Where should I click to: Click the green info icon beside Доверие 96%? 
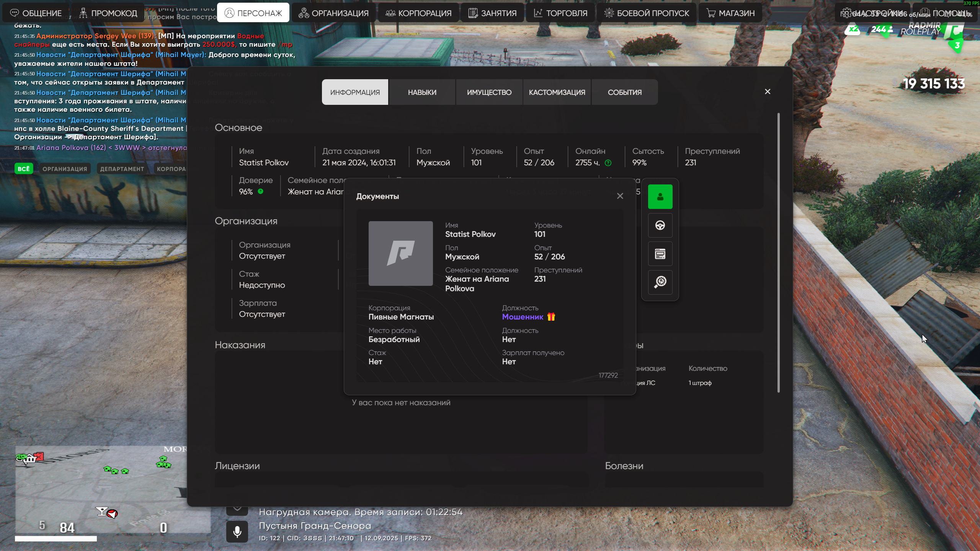tap(260, 191)
